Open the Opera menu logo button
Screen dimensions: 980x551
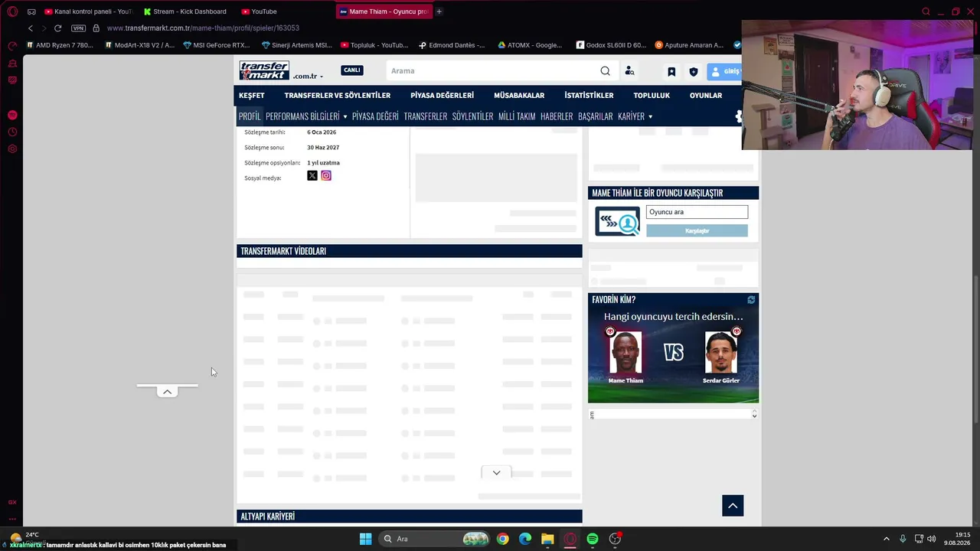pyautogui.click(x=12, y=11)
